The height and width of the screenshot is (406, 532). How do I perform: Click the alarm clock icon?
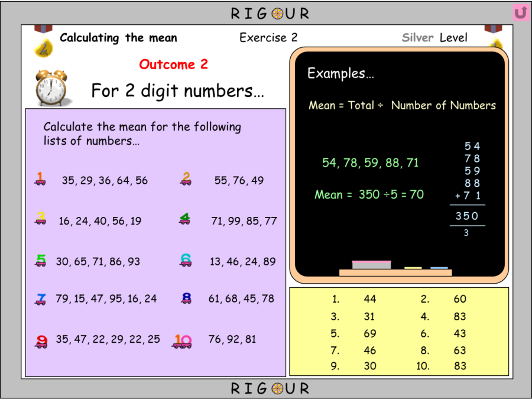(x=50, y=88)
